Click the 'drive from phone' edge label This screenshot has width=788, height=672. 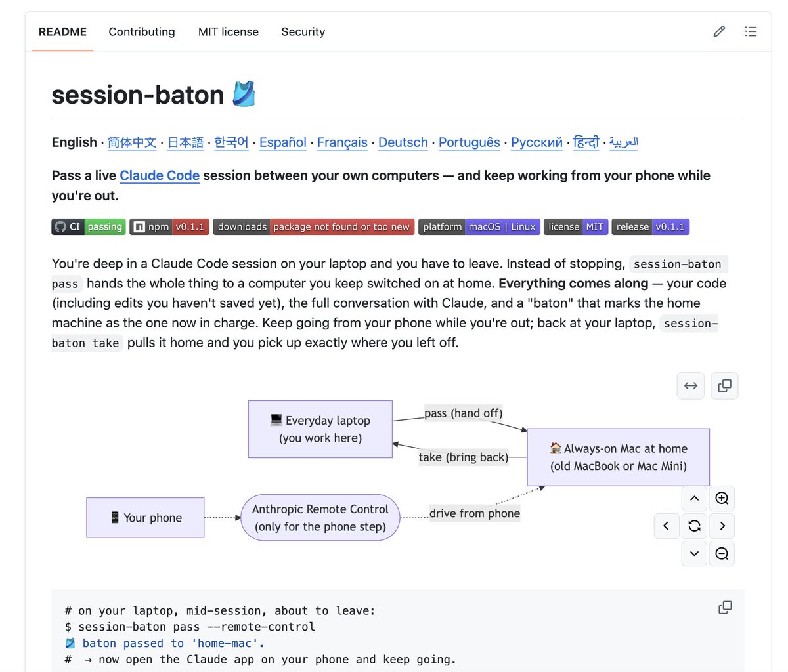pos(475,513)
